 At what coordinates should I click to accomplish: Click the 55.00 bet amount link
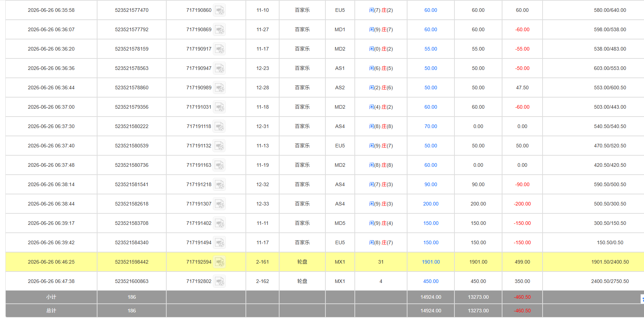pyautogui.click(x=431, y=49)
